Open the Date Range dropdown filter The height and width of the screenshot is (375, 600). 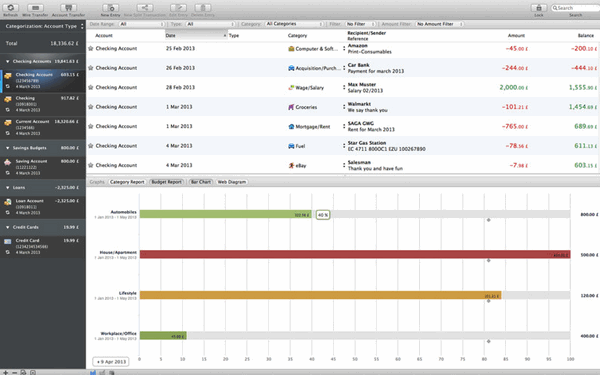point(142,24)
